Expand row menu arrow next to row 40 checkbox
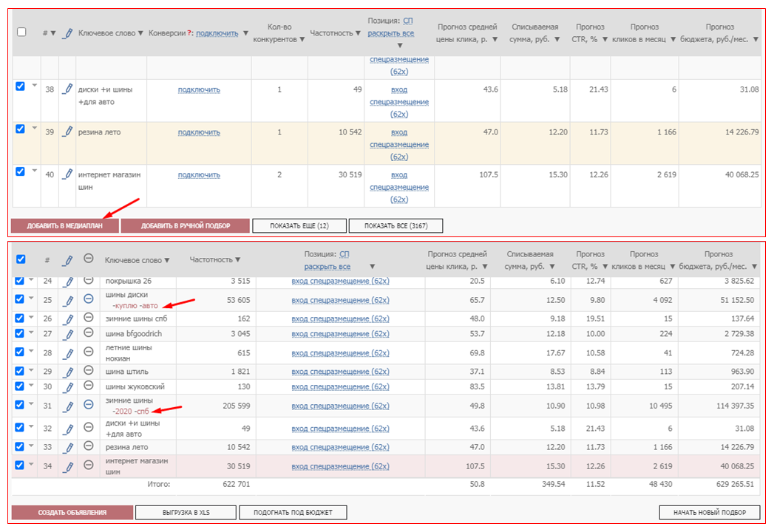The height and width of the screenshot is (532, 774). coord(33,171)
